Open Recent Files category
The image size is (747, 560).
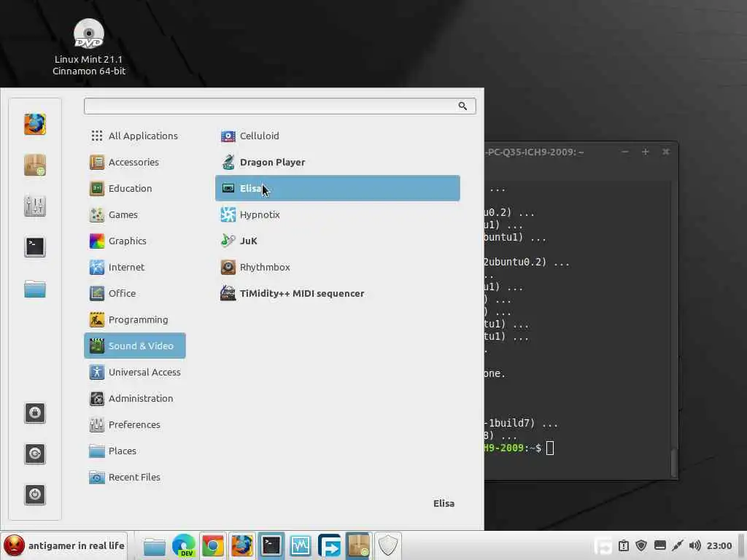pos(135,477)
